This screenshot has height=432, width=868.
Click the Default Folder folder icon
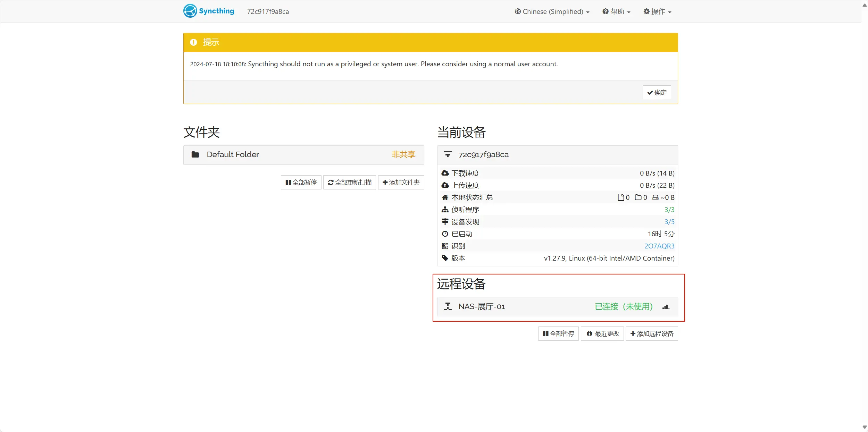coord(195,154)
